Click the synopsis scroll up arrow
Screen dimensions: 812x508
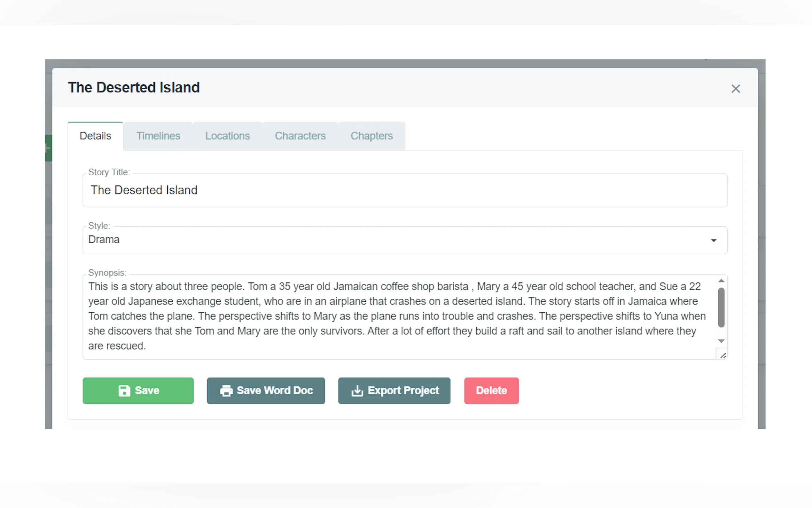tap(721, 281)
